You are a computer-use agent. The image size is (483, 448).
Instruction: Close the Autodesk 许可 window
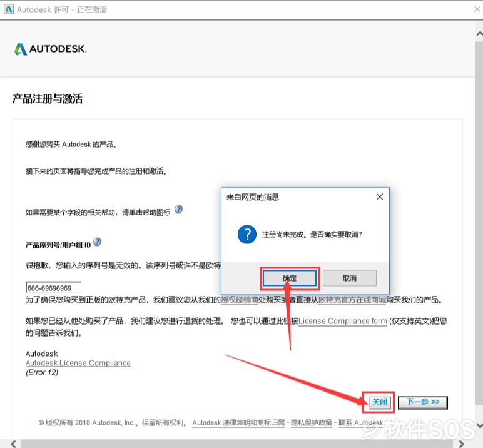pyautogui.click(x=477, y=9)
